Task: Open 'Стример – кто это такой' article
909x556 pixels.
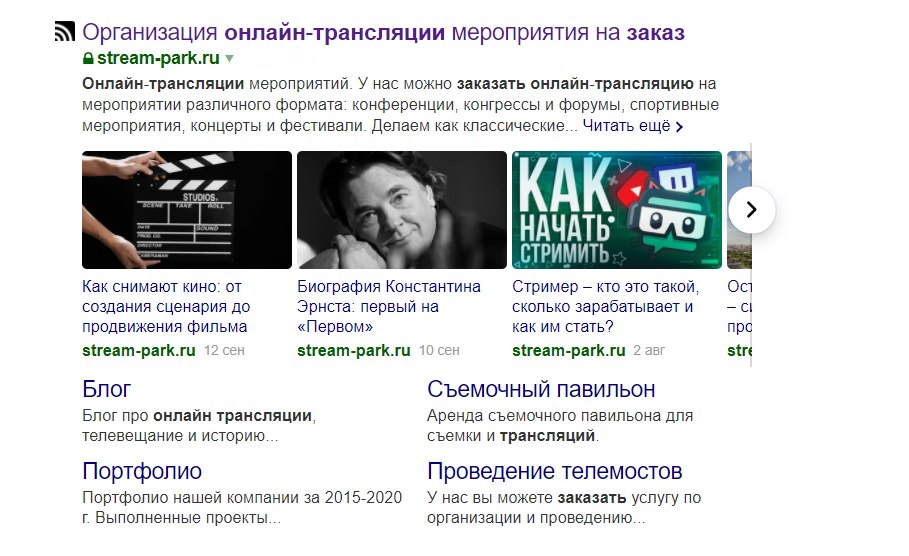Action: (606, 307)
